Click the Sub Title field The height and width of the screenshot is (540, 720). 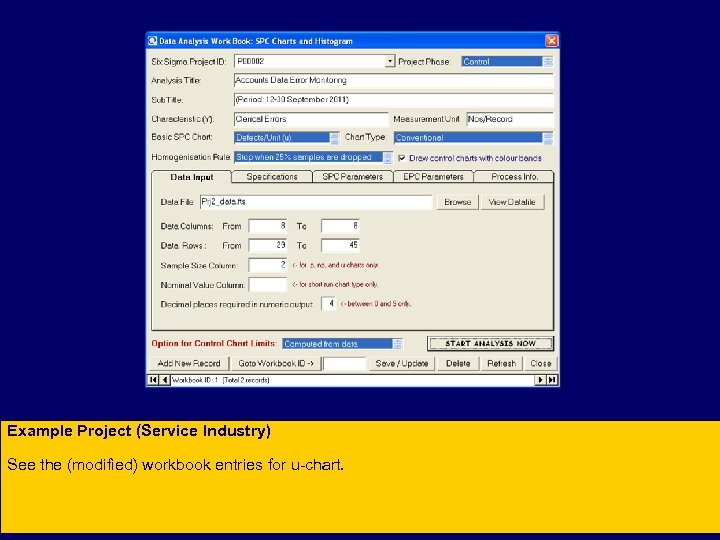click(x=394, y=100)
